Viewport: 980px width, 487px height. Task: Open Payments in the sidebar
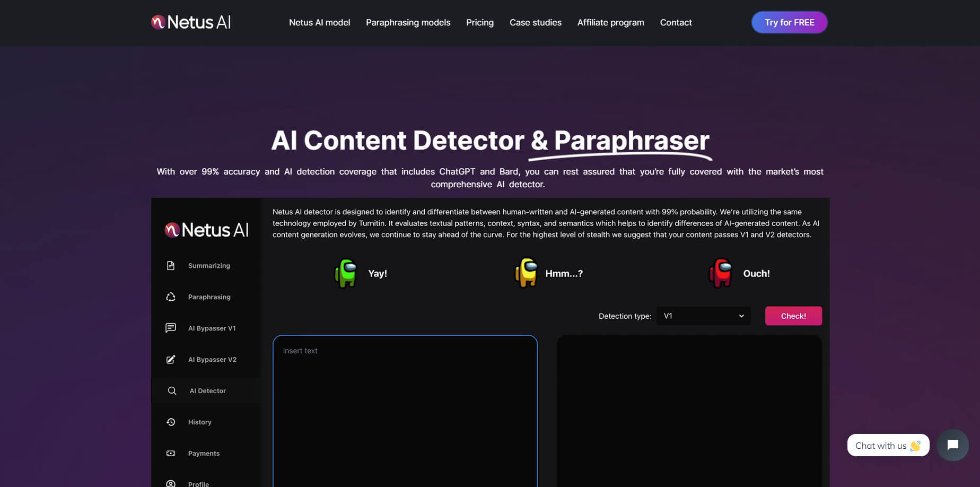point(206,453)
